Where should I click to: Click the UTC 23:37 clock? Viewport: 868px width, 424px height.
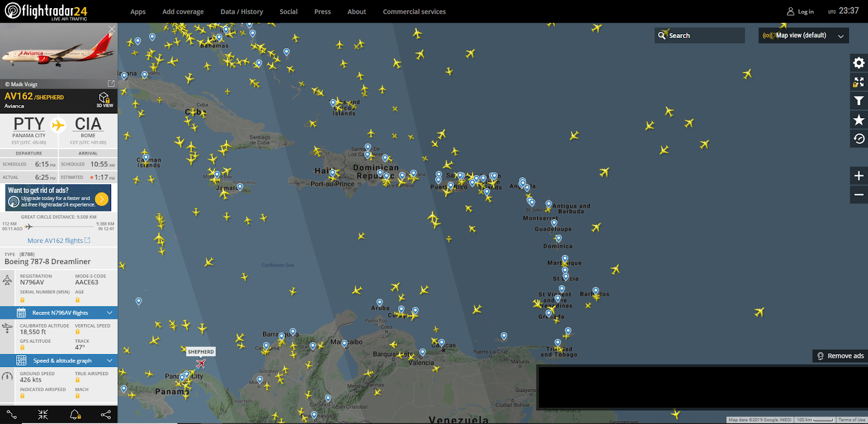pyautogui.click(x=843, y=11)
